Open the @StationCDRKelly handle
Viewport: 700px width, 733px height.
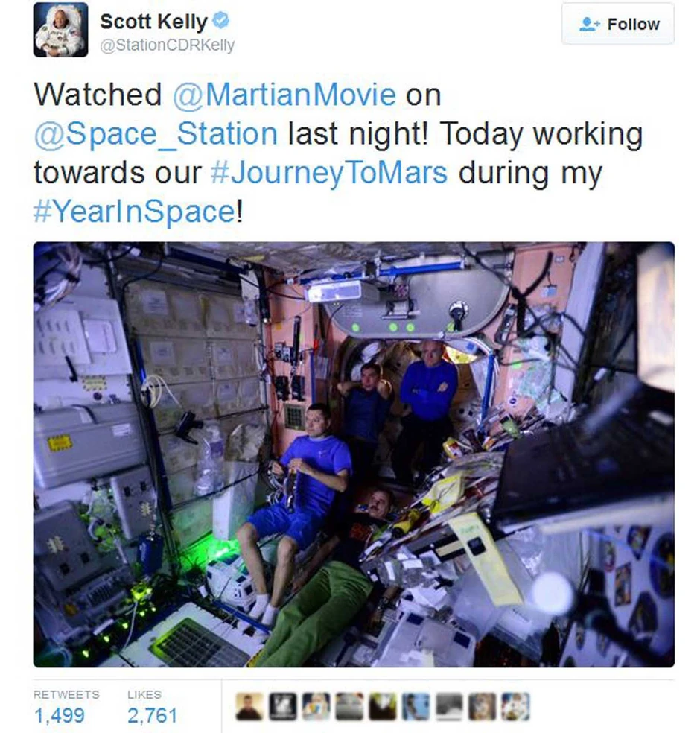168,45
